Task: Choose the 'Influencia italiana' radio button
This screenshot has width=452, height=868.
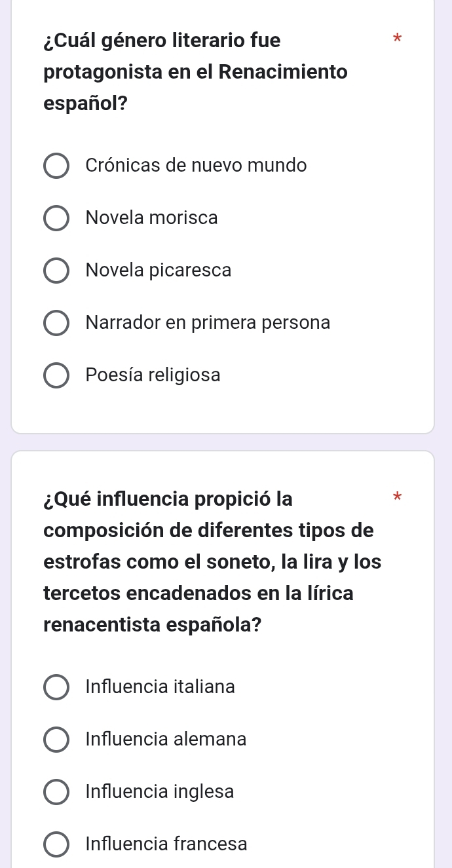Action: point(56,688)
